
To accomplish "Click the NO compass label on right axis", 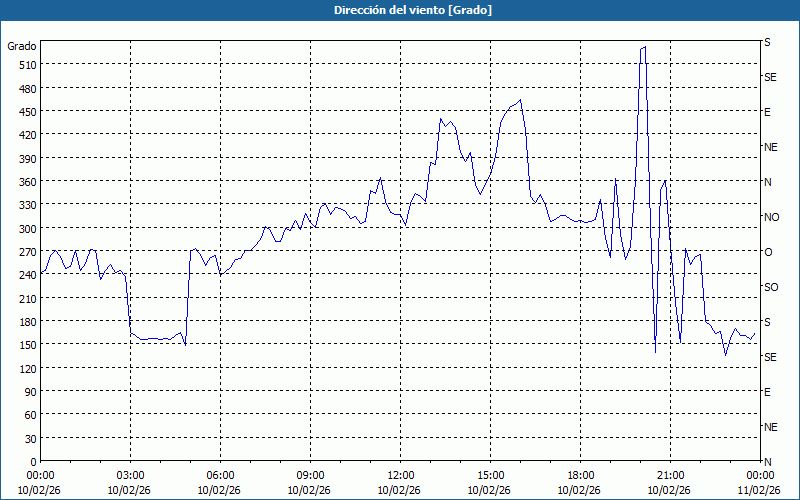I will pyautogui.click(x=771, y=217).
